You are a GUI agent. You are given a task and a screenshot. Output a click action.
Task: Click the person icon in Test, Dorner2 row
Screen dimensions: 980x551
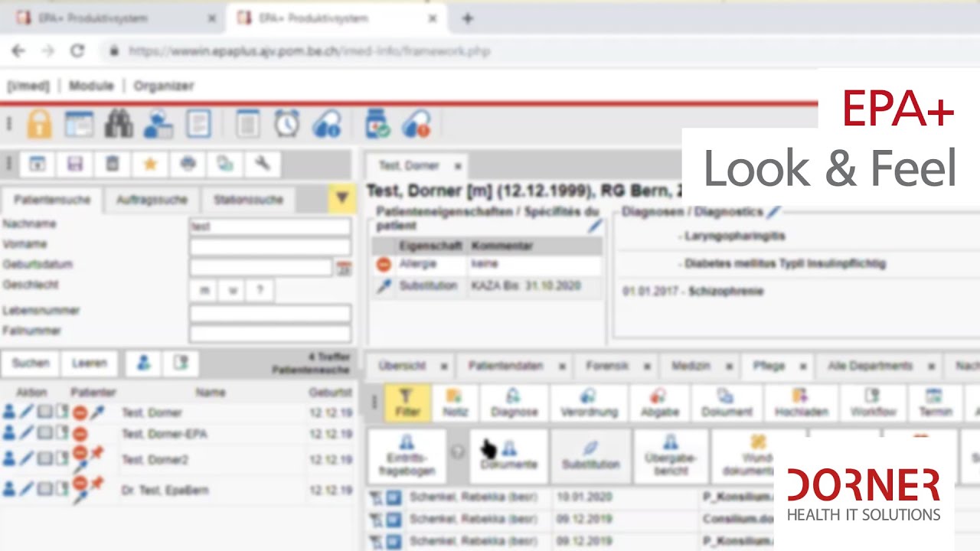9,458
